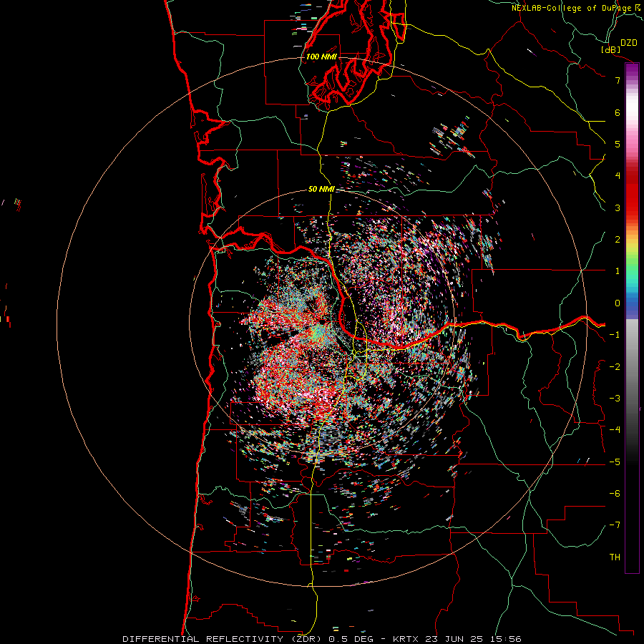Click the 50 NMI range ring label
The image size is (644, 644).
(321, 189)
